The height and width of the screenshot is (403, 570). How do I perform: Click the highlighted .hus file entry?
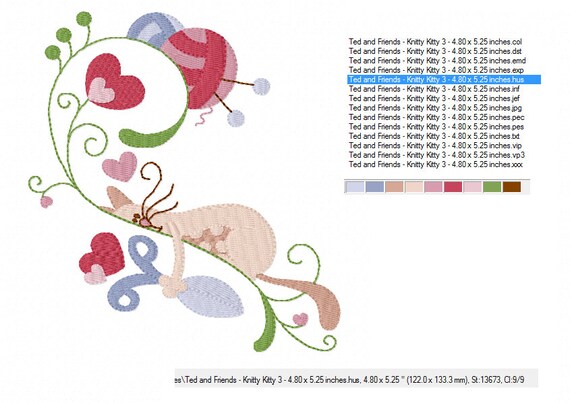444,79
